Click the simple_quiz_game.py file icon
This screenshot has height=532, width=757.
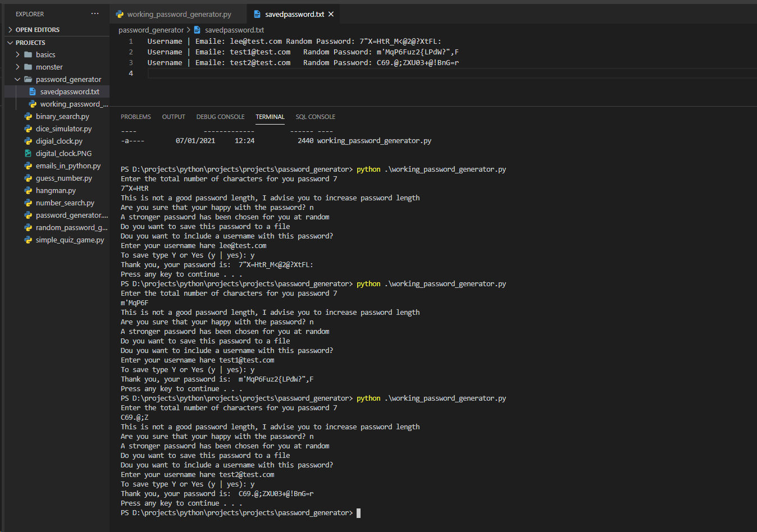(28, 240)
